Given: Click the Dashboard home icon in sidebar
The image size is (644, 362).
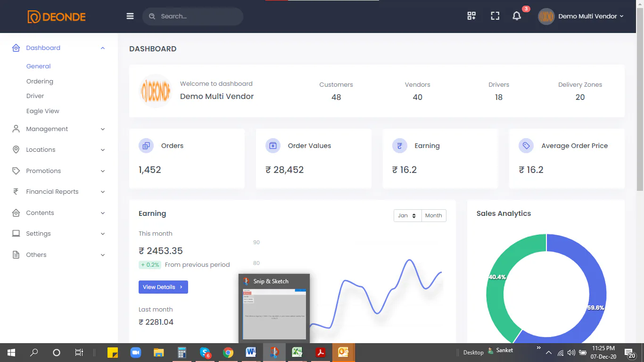Looking at the screenshot, I should pos(16,48).
